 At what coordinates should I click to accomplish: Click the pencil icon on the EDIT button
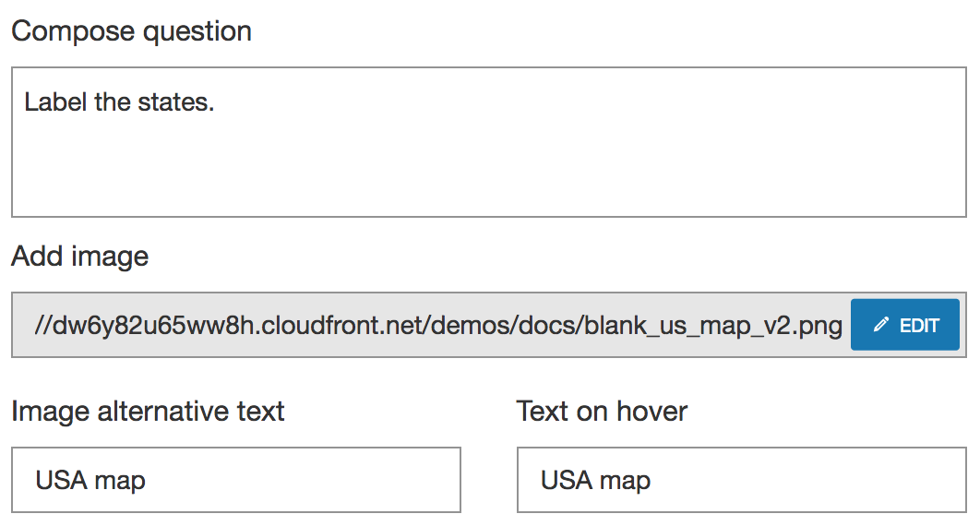tap(880, 325)
